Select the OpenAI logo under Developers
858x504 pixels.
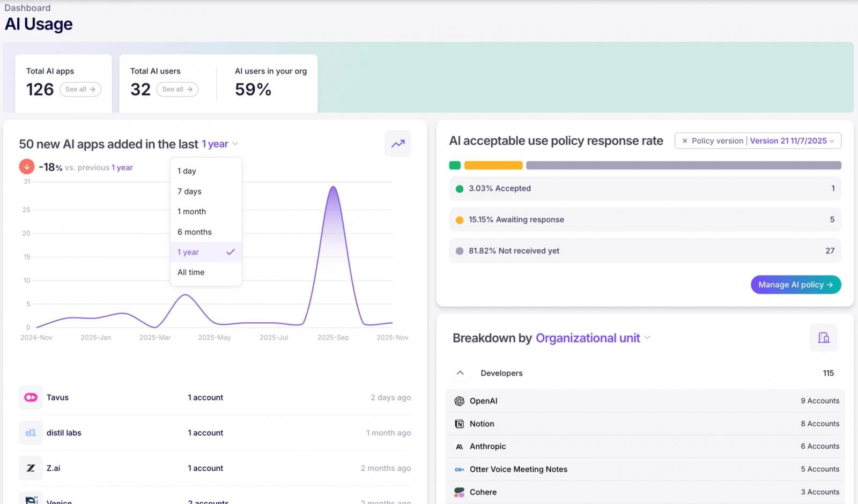(x=459, y=401)
